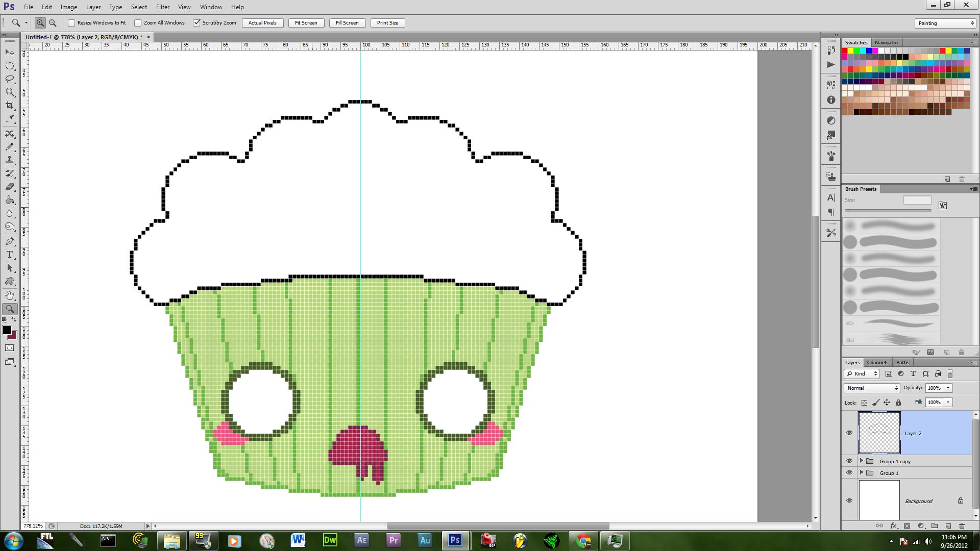Open the Zoom tool preset picker arrow
Viewport: 980px width, 551px height.
(26, 23)
